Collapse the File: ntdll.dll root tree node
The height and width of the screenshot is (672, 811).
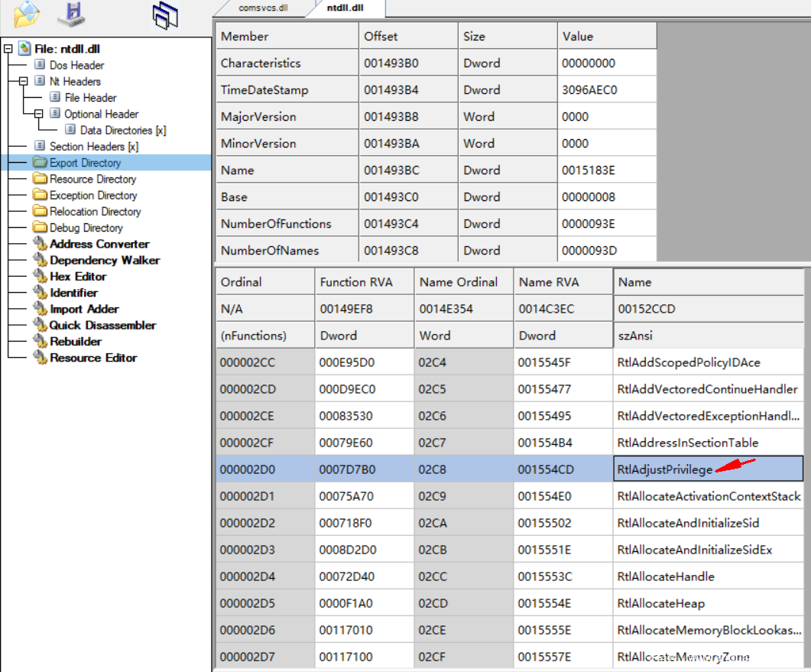point(8,49)
